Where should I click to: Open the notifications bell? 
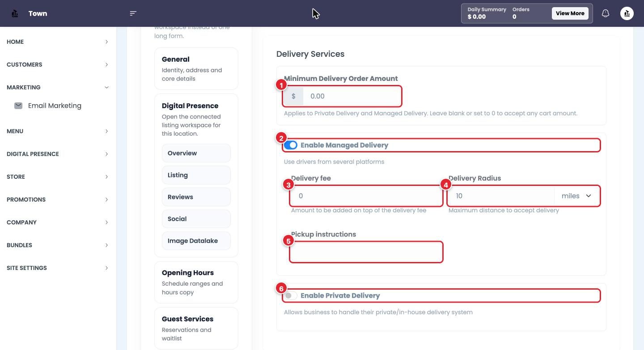tap(606, 13)
